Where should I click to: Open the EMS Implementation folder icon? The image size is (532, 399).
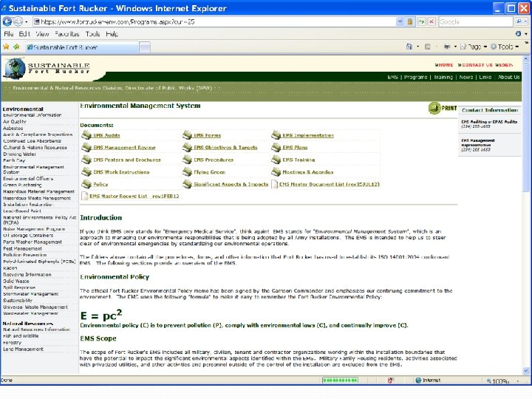[x=276, y=134]
